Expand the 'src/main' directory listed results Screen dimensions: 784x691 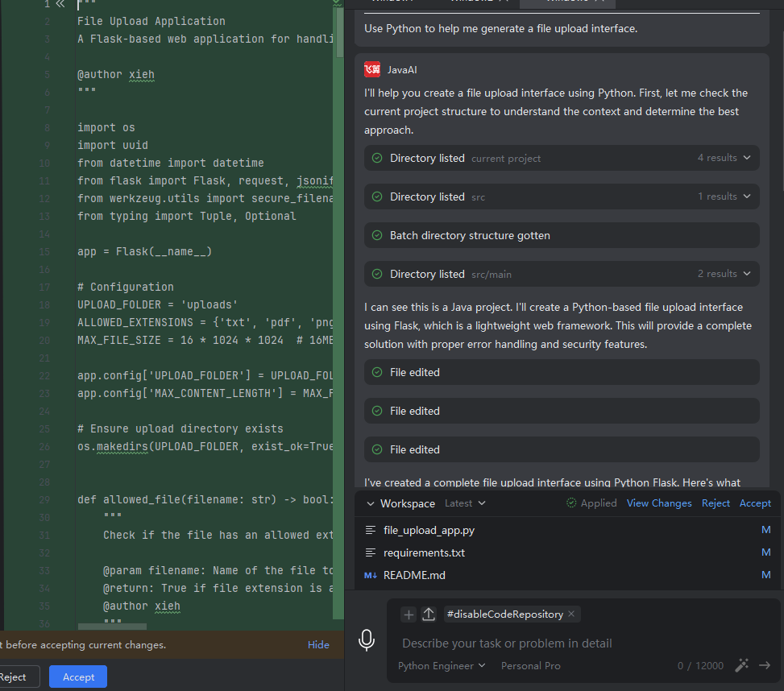tap(747, 274)
